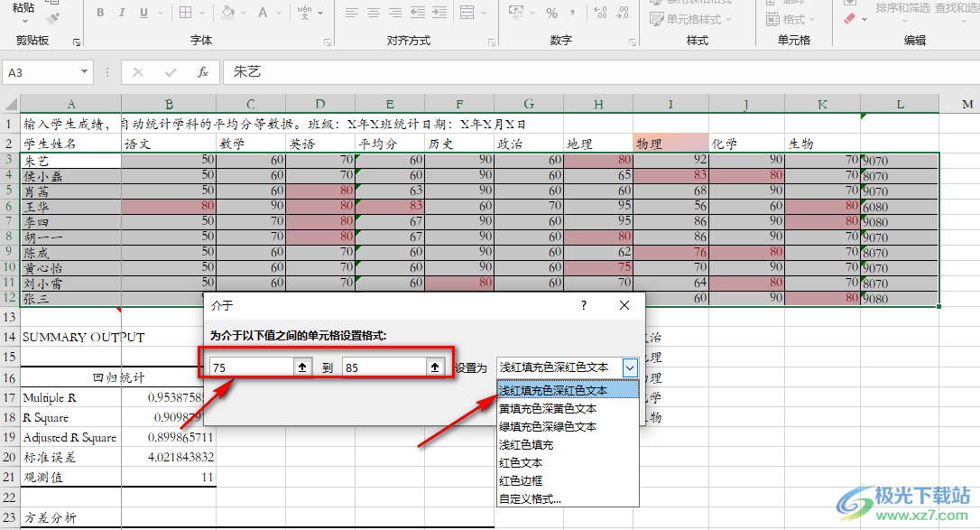Click the accounting number format icon
This screenshot has width=980, height=530.
[x=516, y=13]
